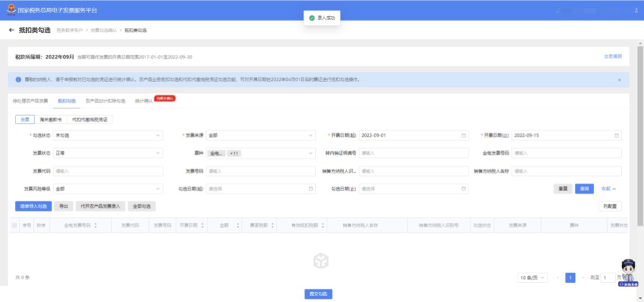Switch to the 统计确认 tab
The height and width of the screenshot is (302, 644).
(143, 101)
